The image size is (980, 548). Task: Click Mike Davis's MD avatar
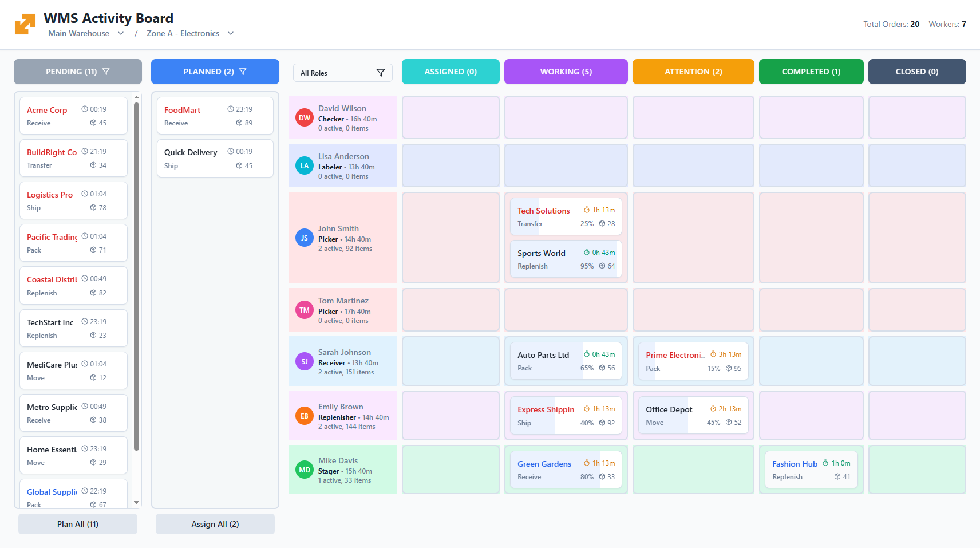tap(305, 470)
